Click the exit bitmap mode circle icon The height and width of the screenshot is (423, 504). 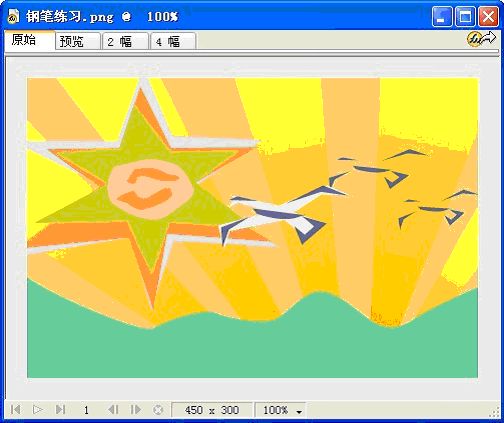(158, 410)
